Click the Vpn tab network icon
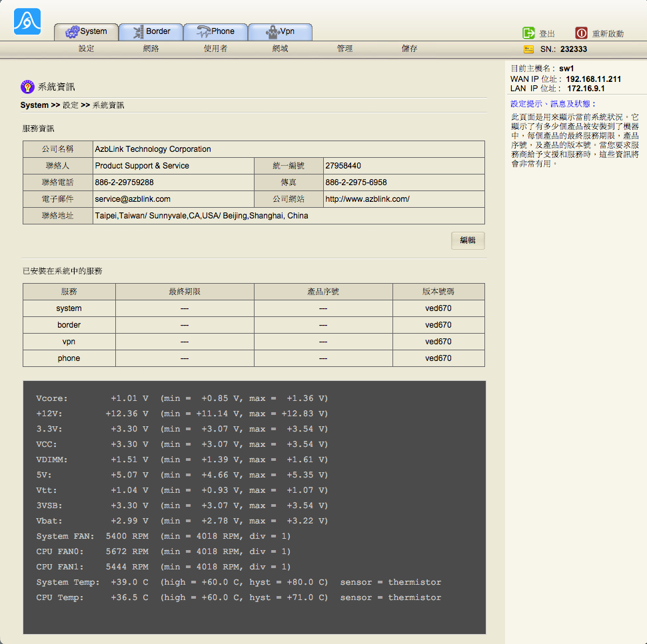647x644 pixels. (x=272, y=32)
